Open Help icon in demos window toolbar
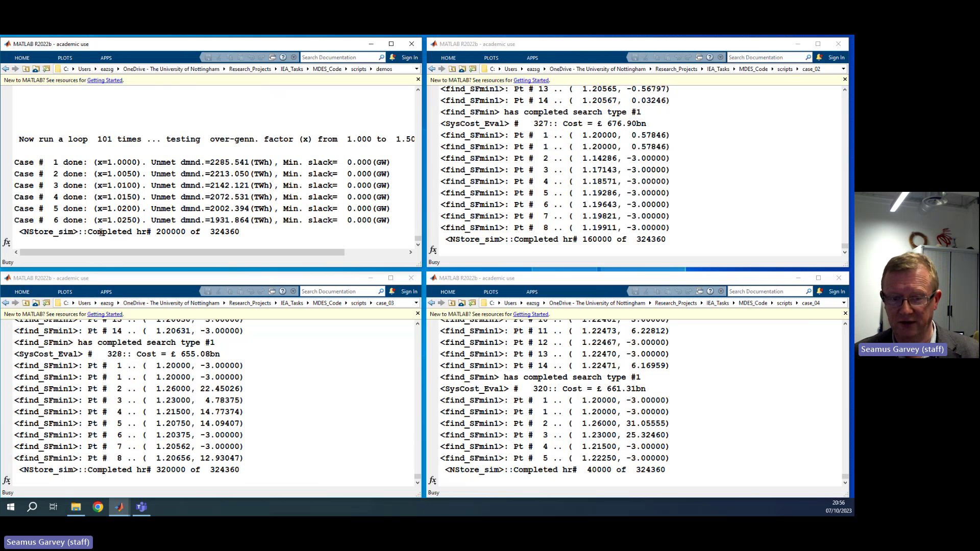Viewport: 980px width, 551px height. coord(283,57)
